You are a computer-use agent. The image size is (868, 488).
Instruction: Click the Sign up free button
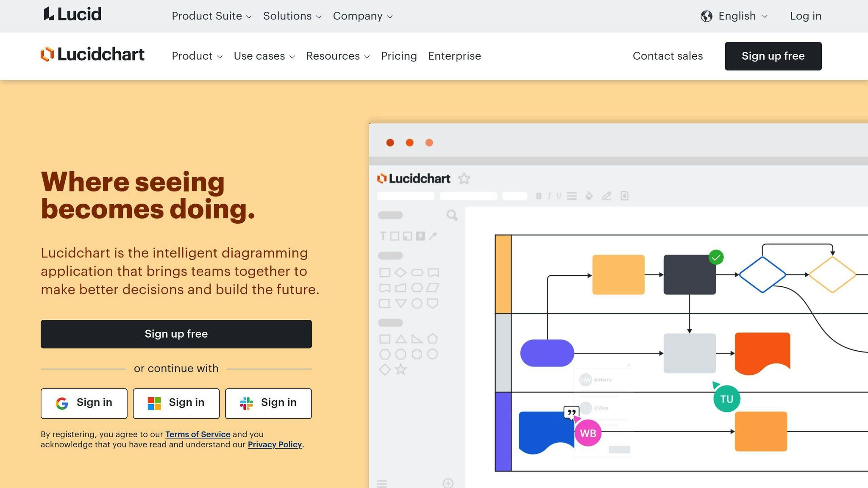[x=773, y=56]
